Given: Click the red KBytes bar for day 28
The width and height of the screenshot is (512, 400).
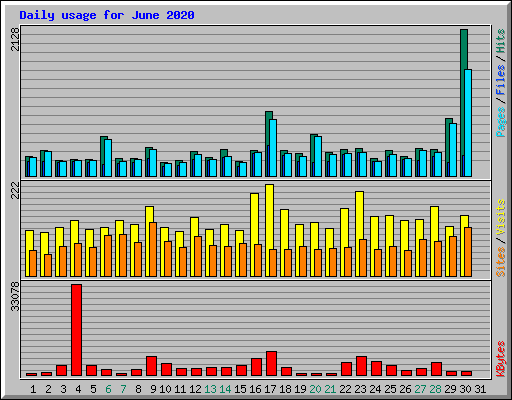Looking at the screenshot, I should (x=436, y=369).
